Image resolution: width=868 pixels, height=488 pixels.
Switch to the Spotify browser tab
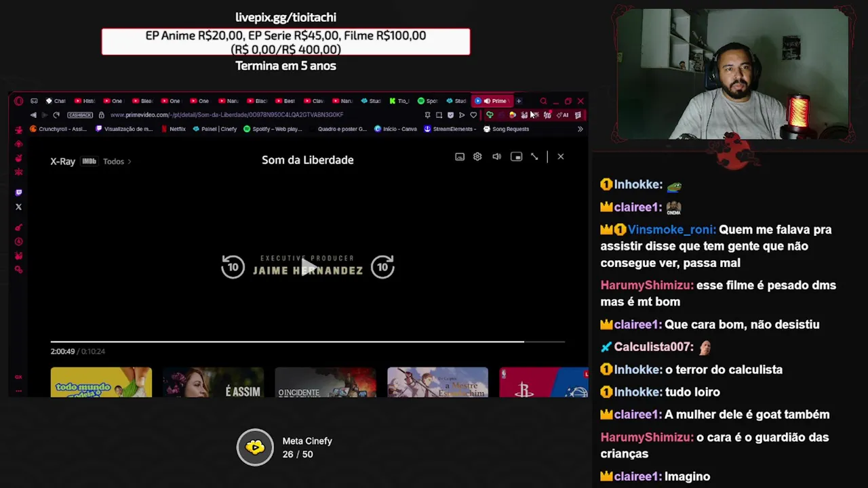tap(427, 101)
